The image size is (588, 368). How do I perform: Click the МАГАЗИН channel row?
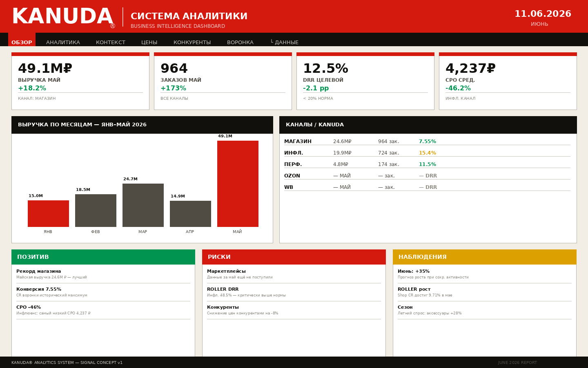[427, 141]
